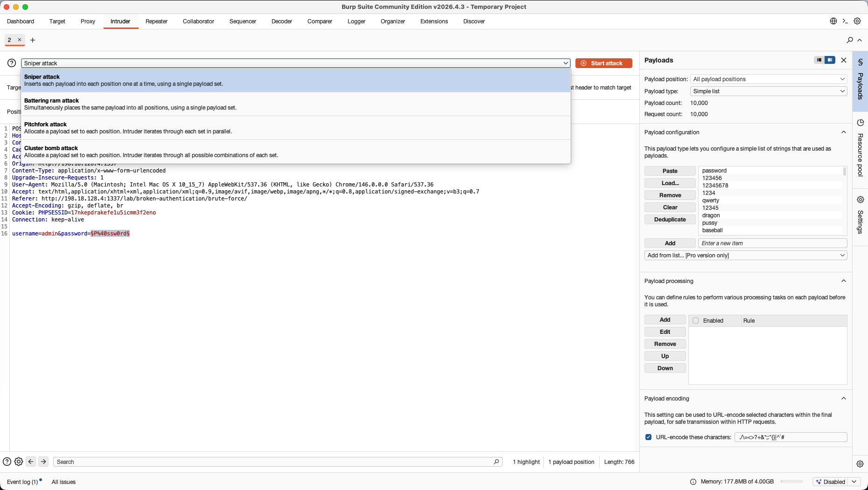Collapse Payload configuration section
The image size is (868, 490).
[843, 132]
